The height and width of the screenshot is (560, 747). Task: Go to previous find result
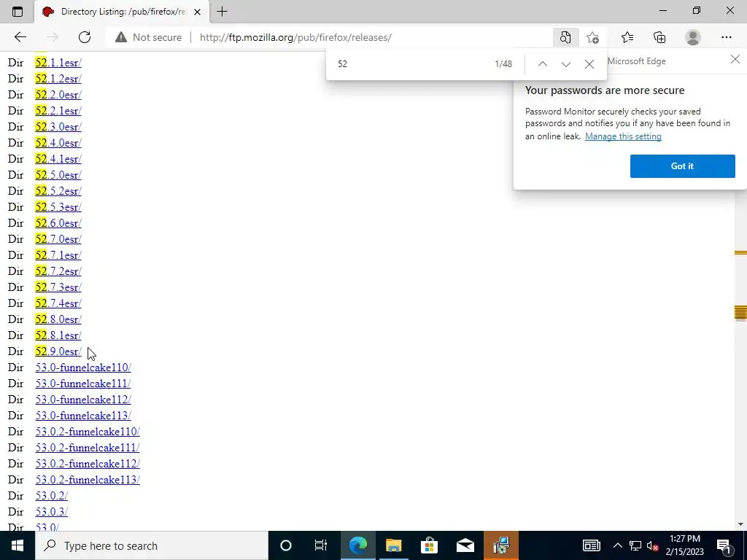tap(542, 64)
